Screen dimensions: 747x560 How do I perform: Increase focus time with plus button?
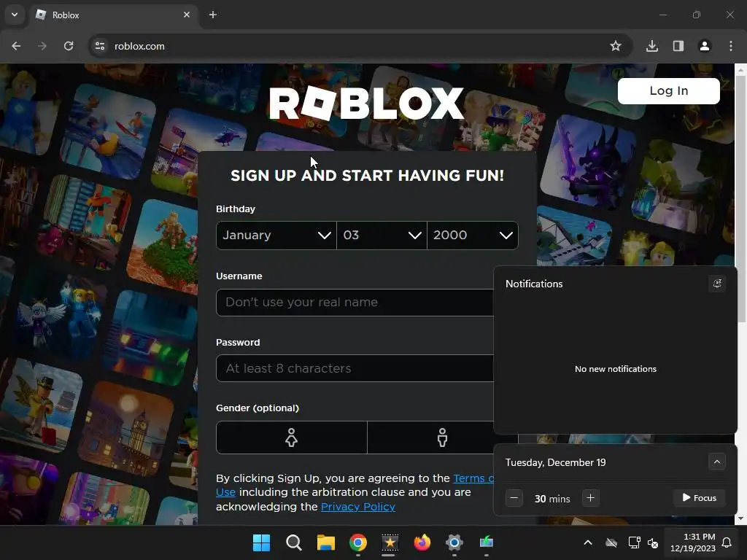tap(590, 498)
